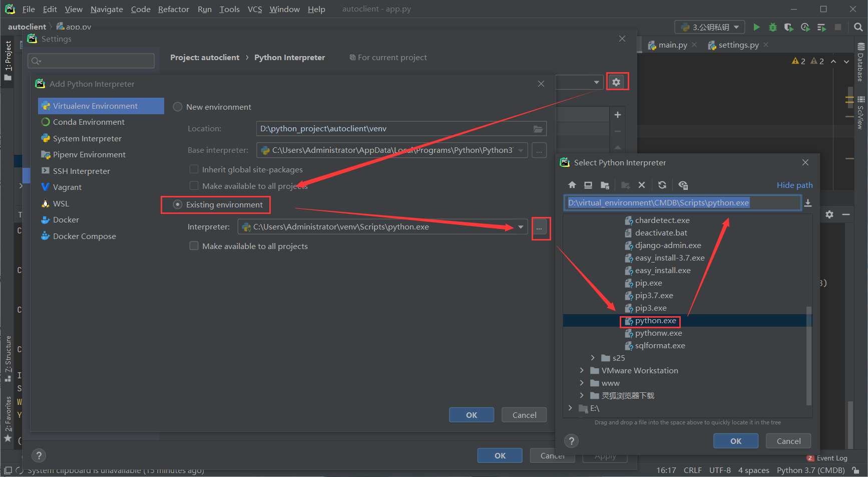Click the Profile run icon
This screenshot has height=477, width=868.
(805, 27)
